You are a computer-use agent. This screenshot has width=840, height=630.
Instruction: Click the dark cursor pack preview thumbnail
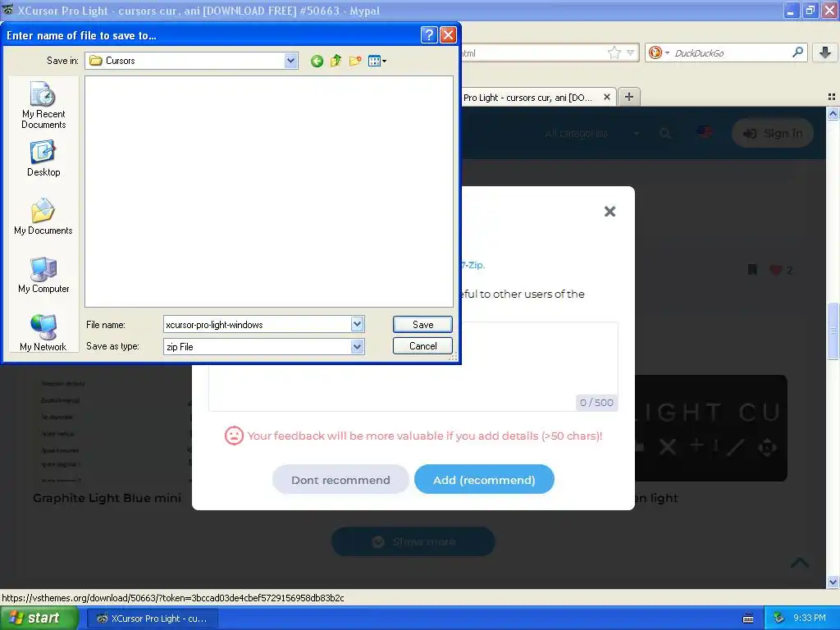[711, 428]
